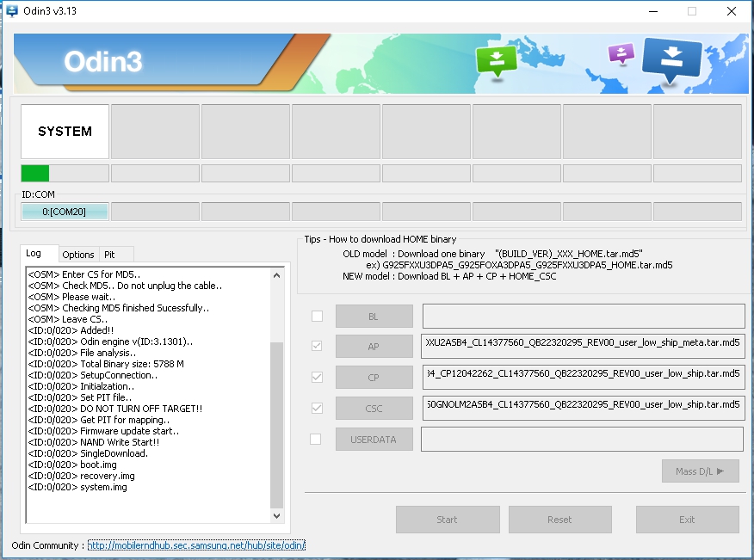Click log line 'SingleDownload.'

coord(88,453)
